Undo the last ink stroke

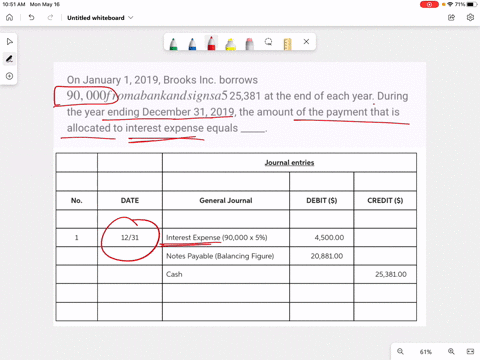(x=31, y=17)
